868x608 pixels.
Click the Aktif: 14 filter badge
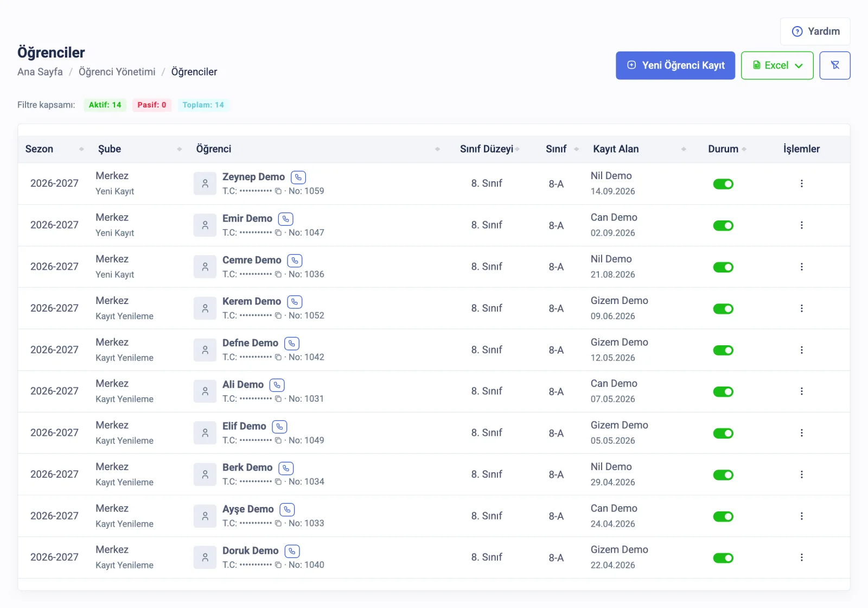point(105,105)
